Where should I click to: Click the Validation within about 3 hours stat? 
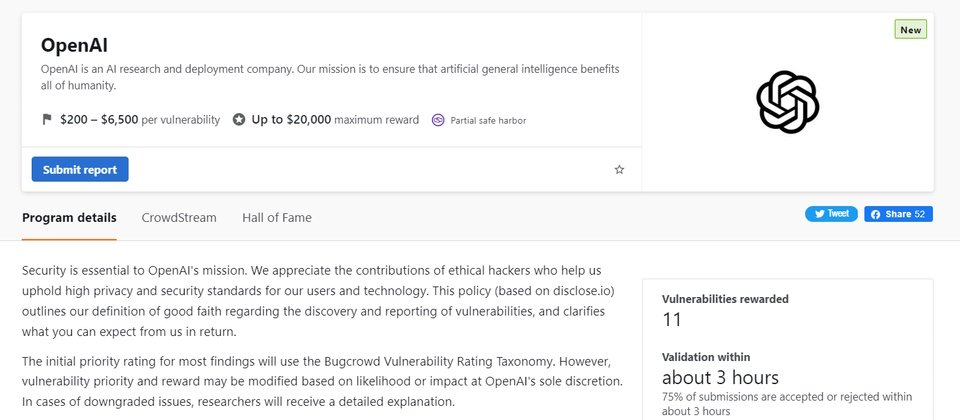point(720,377)
